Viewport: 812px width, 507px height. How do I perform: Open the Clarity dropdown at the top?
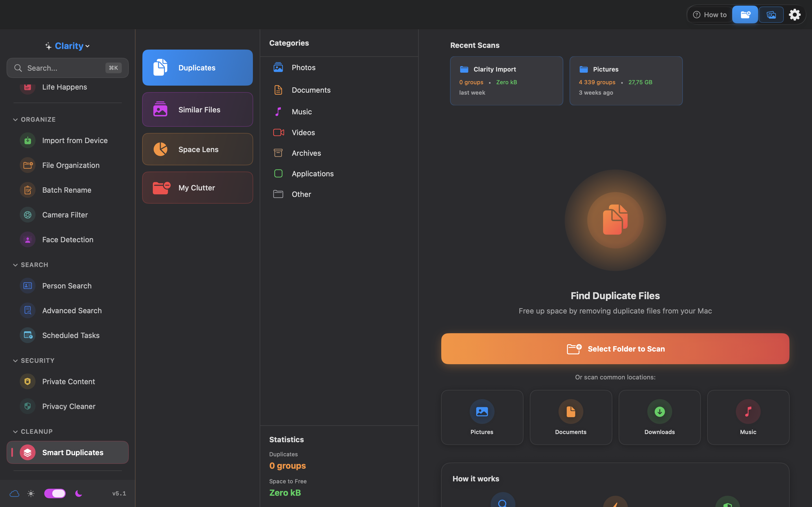coord(67,46)
